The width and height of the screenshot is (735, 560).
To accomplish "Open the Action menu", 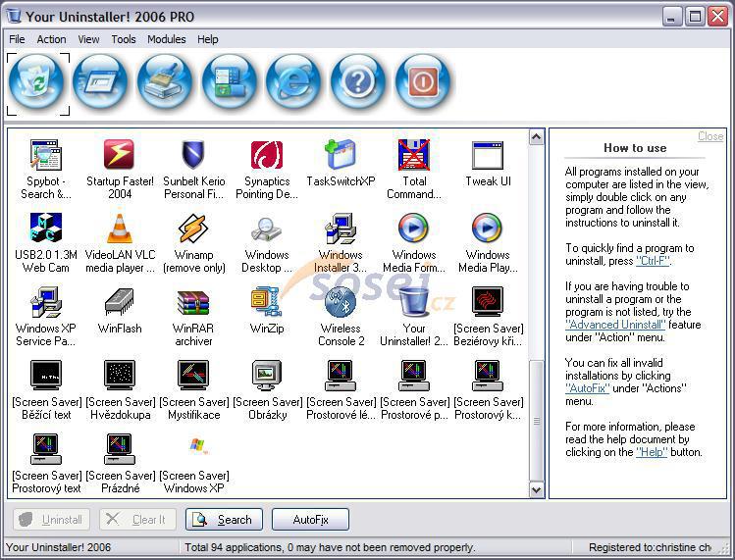I will point(51,39).
